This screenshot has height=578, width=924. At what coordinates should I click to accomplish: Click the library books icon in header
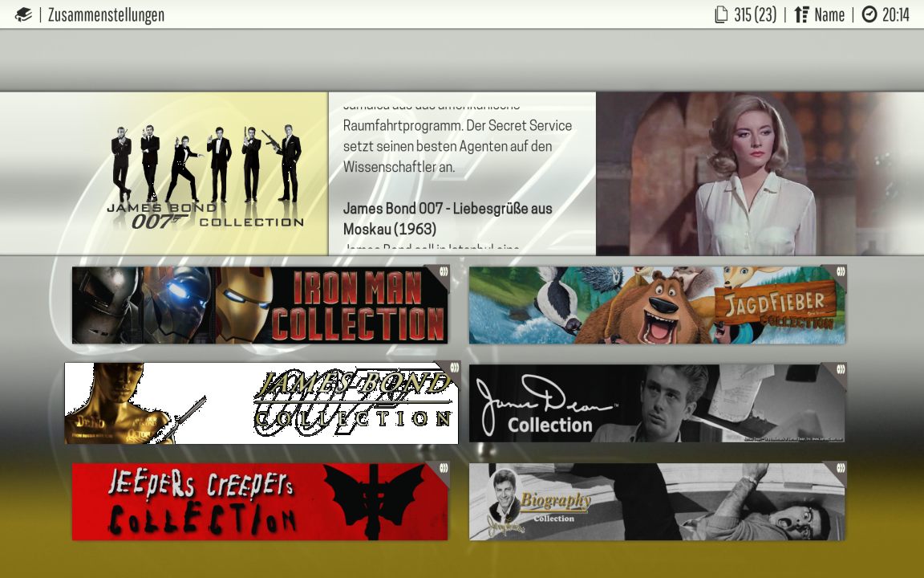point(23,14)
